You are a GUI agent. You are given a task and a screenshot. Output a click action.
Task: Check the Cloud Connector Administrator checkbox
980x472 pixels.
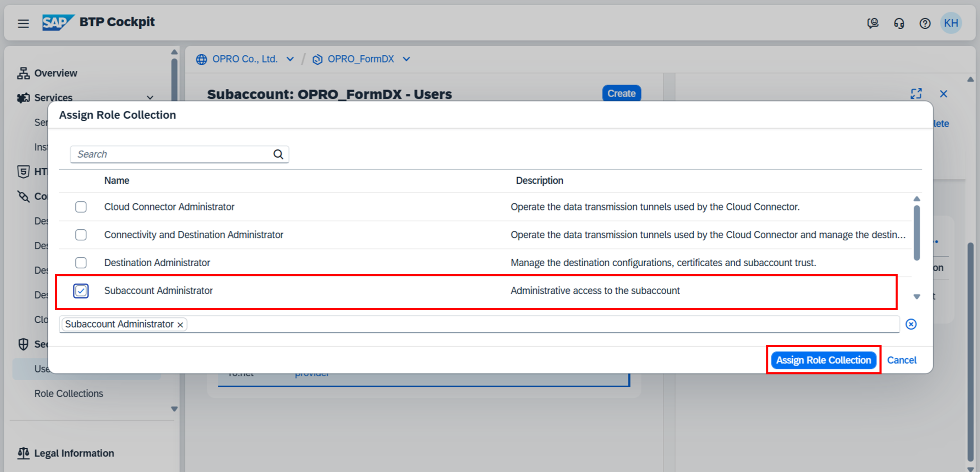click(x=81, y=207)
